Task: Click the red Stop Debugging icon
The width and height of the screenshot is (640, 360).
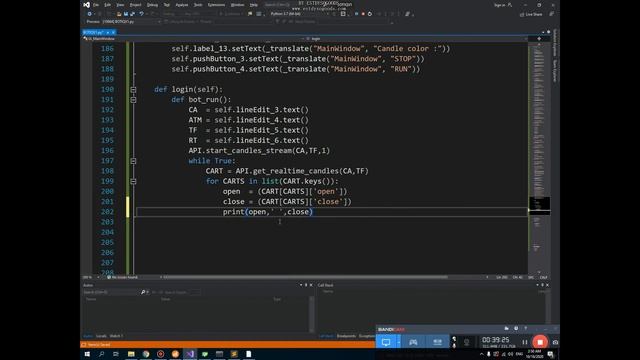Action: (x=363, y=14)
